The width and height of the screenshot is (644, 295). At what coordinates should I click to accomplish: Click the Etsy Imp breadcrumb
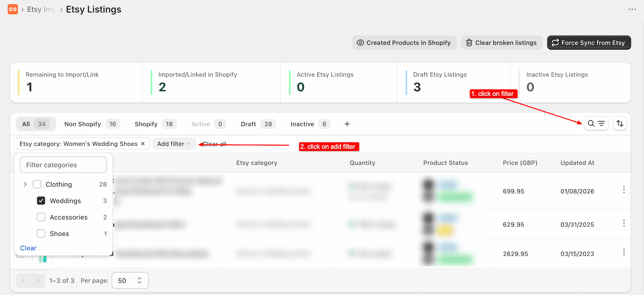[x=41, y=9]
